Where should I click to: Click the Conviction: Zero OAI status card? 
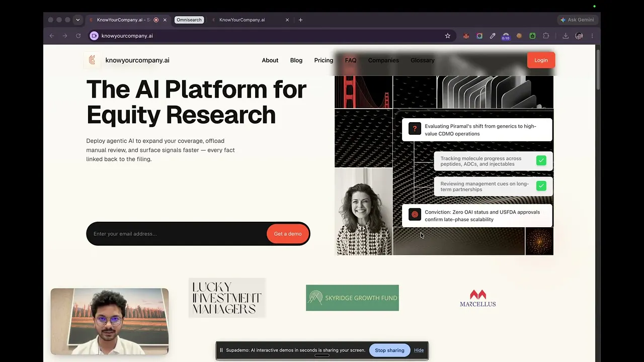(477, 215)
